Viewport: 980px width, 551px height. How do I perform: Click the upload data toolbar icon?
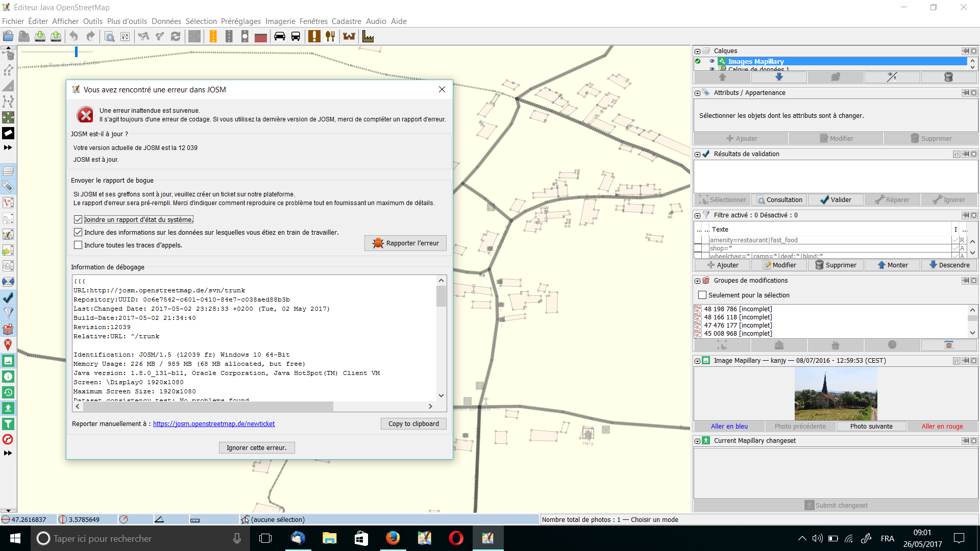[56, 36]
